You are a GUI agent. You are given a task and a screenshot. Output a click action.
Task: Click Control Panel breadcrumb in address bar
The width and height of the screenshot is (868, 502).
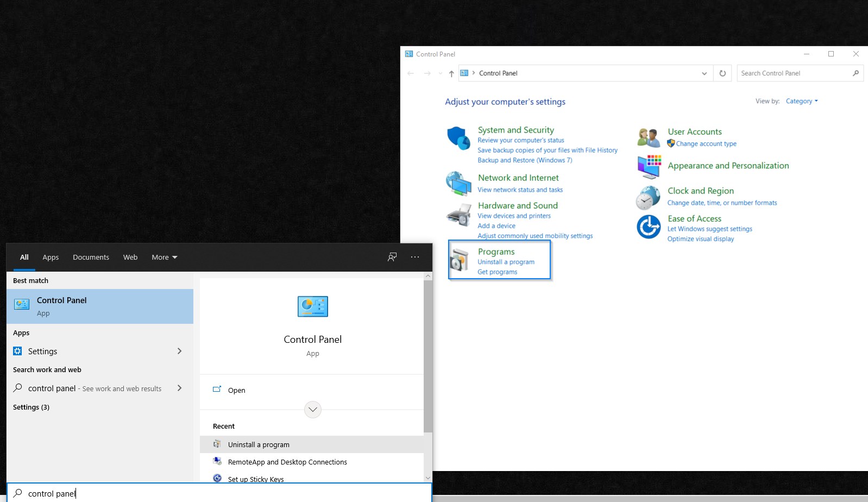click(498, 73)
